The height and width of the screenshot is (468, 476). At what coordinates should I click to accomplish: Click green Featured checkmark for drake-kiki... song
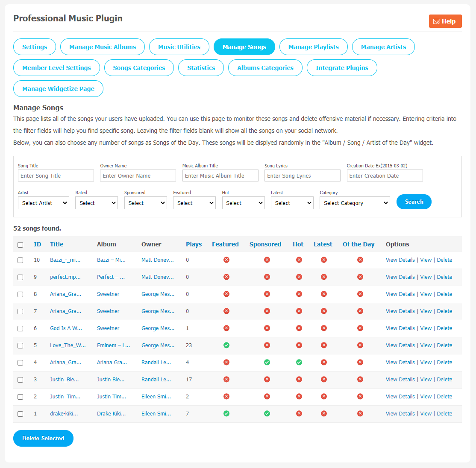226,413
